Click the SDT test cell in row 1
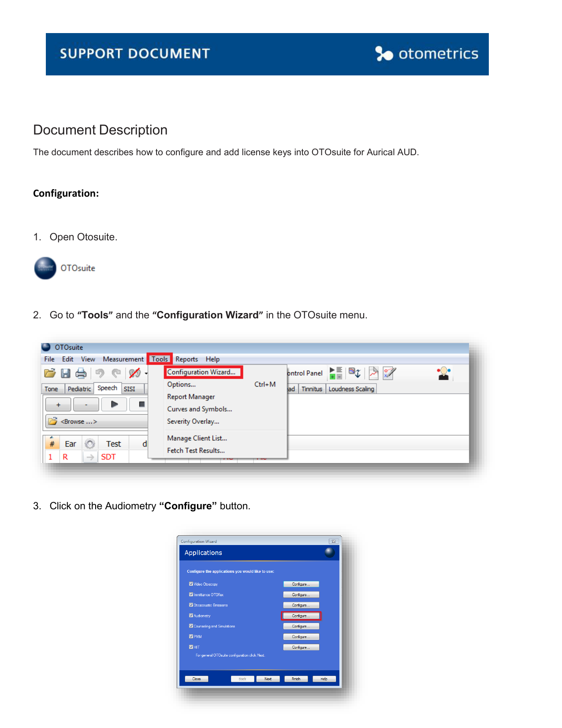The height and width of the screenshot is (728, 562). [x=113, y=457]
